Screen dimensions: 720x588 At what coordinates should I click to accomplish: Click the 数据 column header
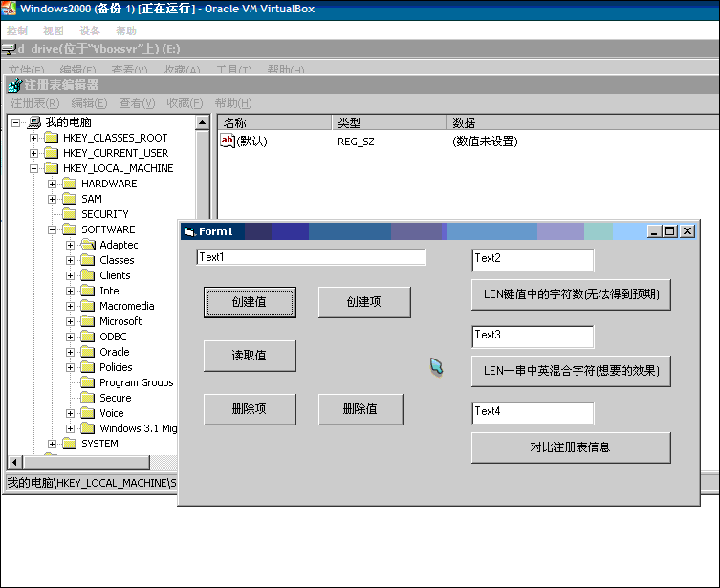[x=583, y=122]
